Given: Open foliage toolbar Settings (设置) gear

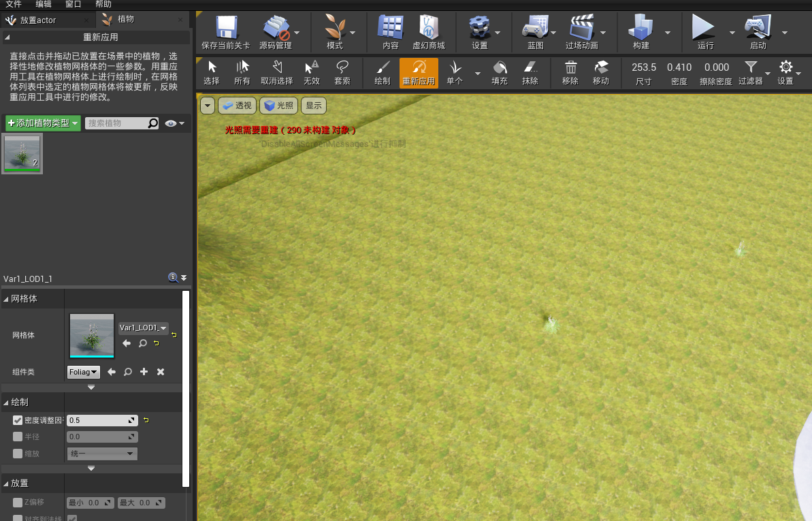Looking at the screenshot, I should pyautogui.click(x=785, y=73).
